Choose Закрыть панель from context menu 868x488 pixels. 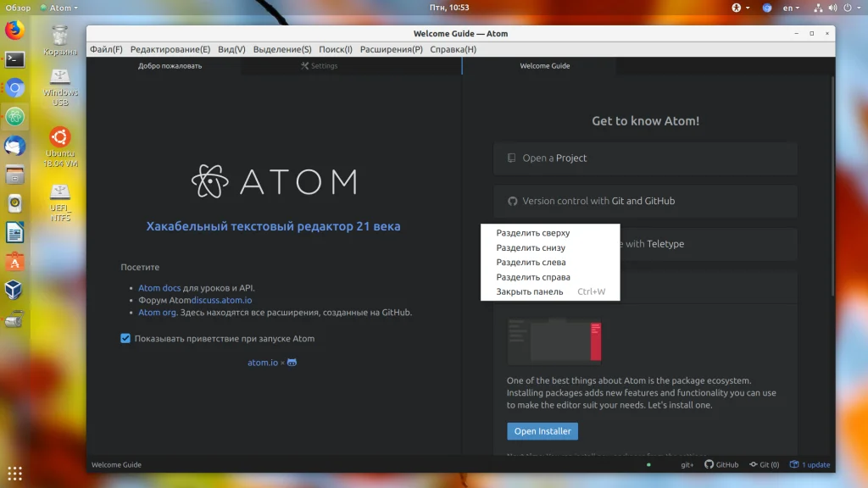point(550,291)
